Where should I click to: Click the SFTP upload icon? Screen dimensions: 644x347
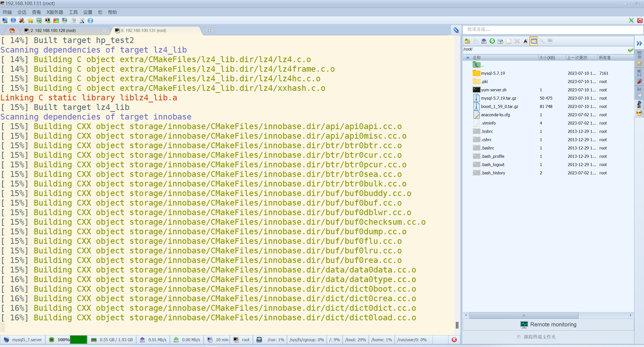pyautogui.click(x=484, y=41)
